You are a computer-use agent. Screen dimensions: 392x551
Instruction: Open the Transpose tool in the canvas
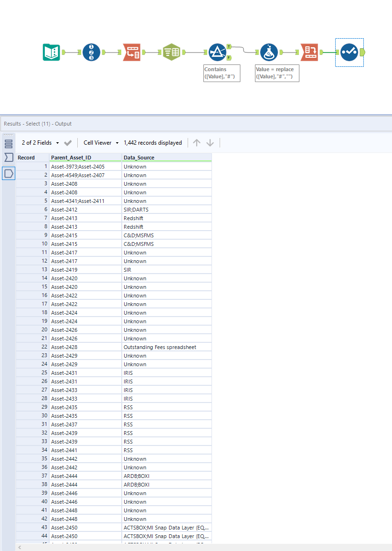click(132, 52)
